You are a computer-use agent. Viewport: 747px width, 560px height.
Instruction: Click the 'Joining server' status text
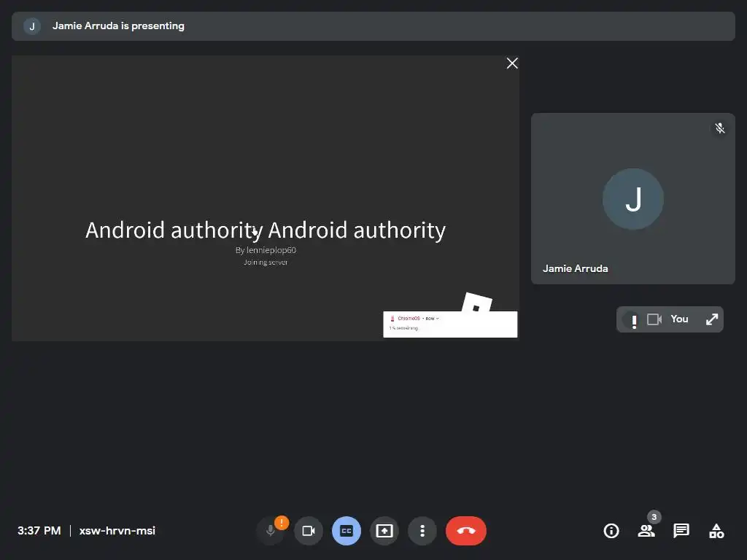click(266, 262)
